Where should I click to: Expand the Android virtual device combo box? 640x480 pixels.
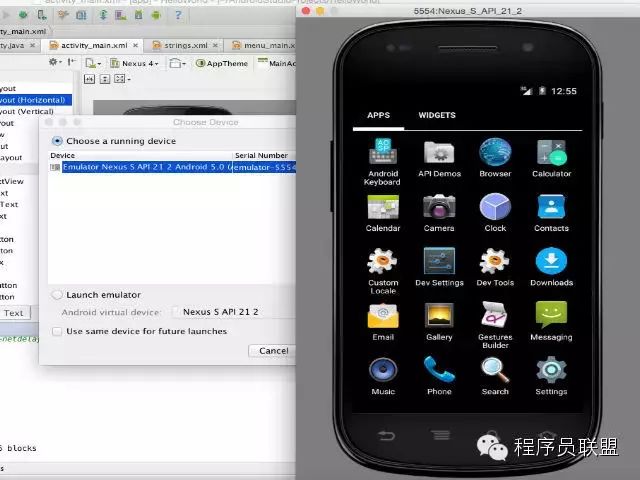[233, 312]
